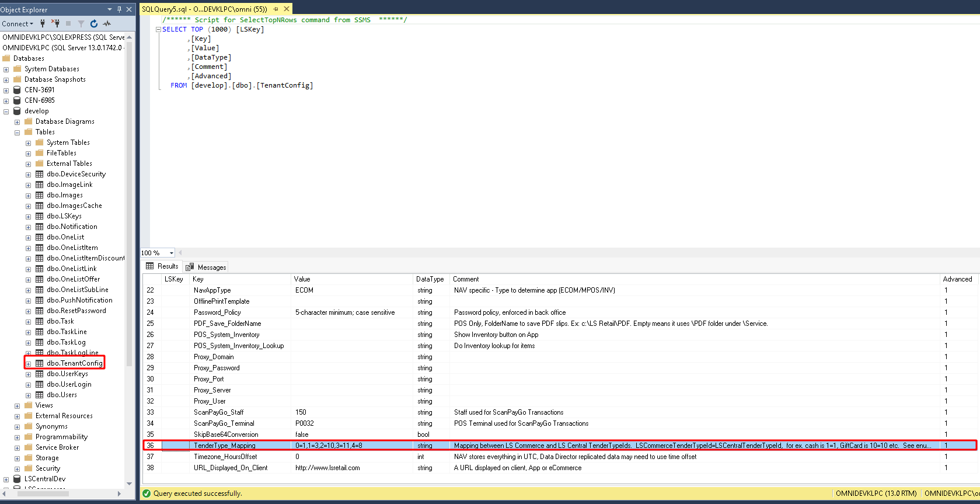980x504 pixels.
Task: Expand the dbo.TenantConfig table node
Action: coord(28,364)
